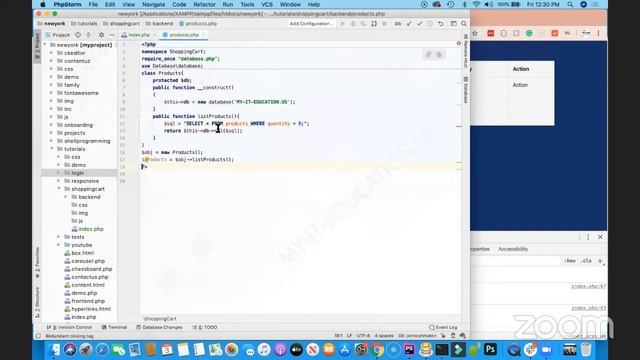Open the Accessibility tab in DevTools

[513, 249]
